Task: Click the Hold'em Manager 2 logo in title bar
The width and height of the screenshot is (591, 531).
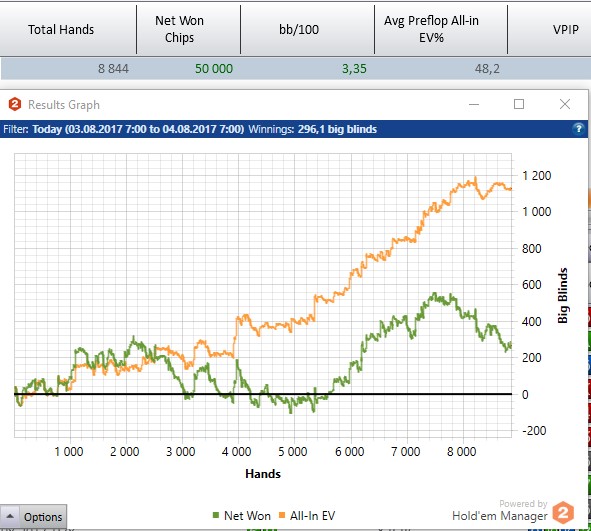Action: click(x=15, y=104)
